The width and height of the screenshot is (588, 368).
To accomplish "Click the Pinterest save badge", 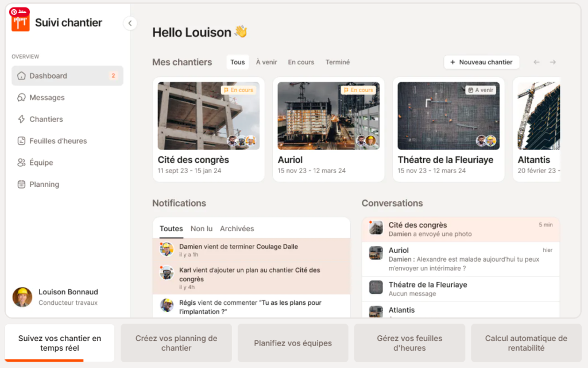I will (x=19, y=11).
